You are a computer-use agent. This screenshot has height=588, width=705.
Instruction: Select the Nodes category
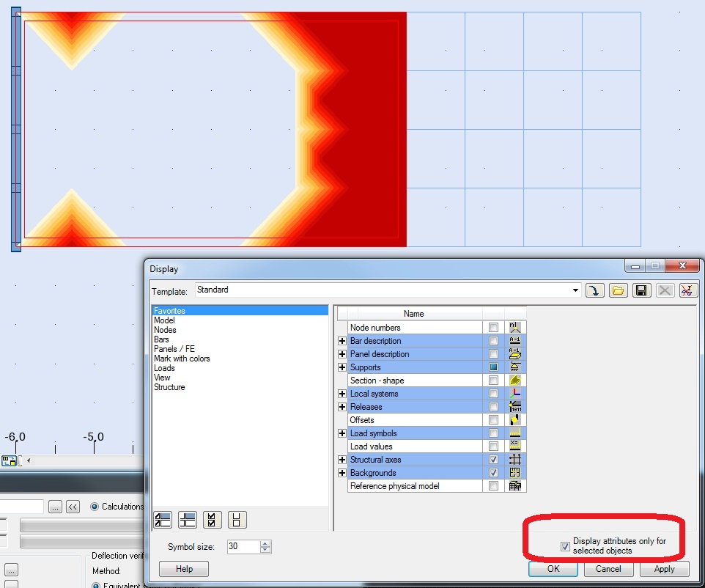165,330
